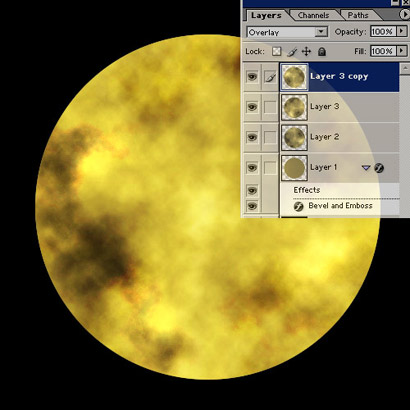Hide the Layer 1 layer
The height and width of the screenshot is (410, 410).
[x=252, y=167]
